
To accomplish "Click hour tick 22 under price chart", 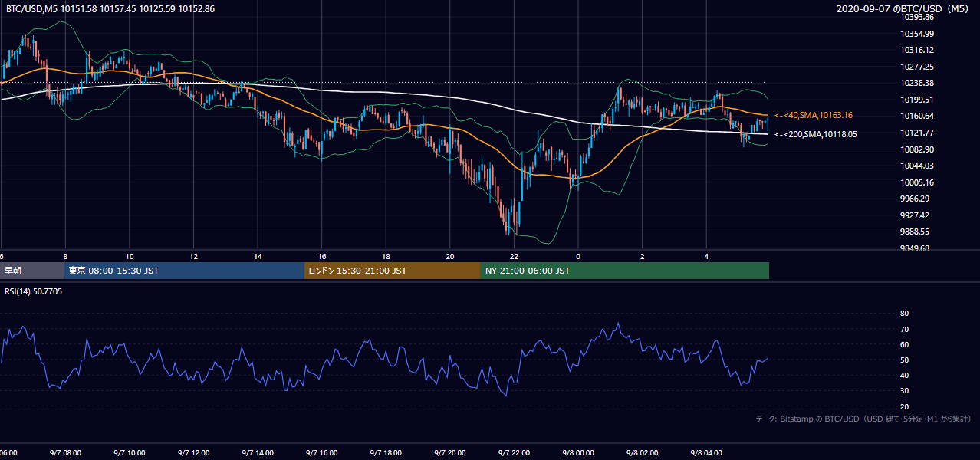I will 514,256.
